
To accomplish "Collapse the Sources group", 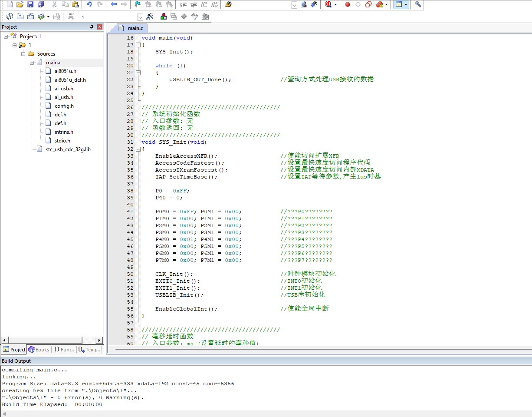I will pos(23,54).
